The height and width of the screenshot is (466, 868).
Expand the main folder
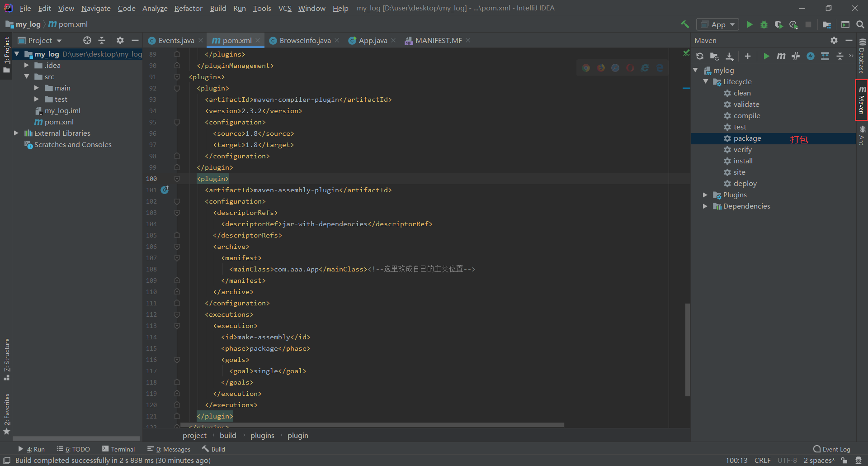(x=37, y=88)
